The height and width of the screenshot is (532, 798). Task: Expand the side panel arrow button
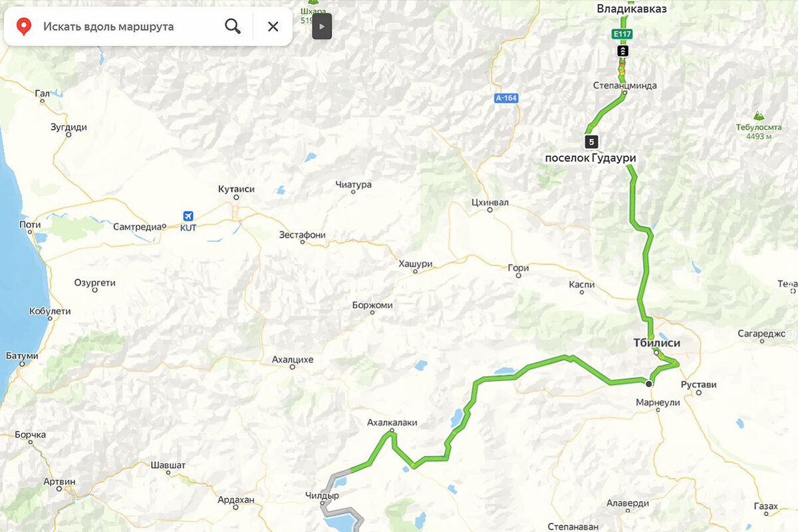pos(322,27)
